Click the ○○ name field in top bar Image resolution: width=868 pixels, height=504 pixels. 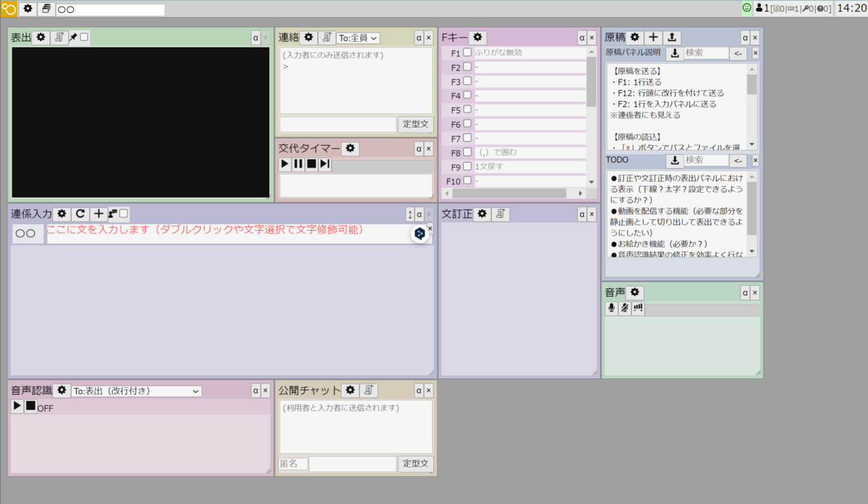coord(111,9)
